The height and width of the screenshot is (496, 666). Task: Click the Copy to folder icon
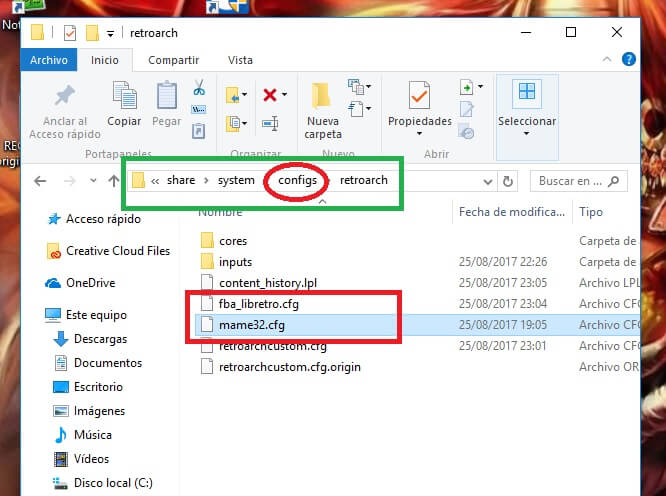pyautogui.click(x=233, y=124)
